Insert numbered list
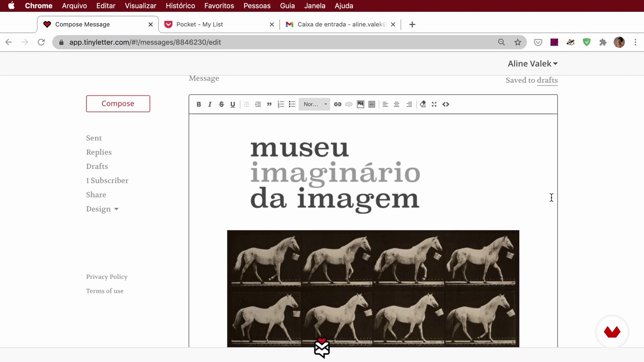The height and width of the screenshot is (362, 644). (281, 104)
